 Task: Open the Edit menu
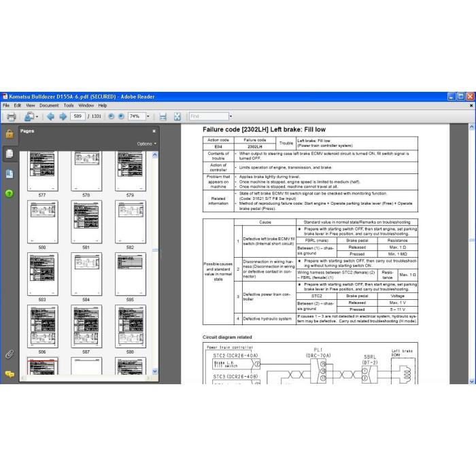(18, 105)
